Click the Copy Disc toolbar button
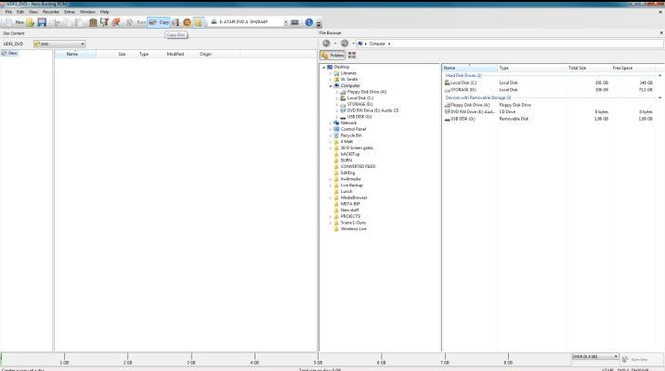The width and height of the screenshot is (665, 371). tap(159, 22)
